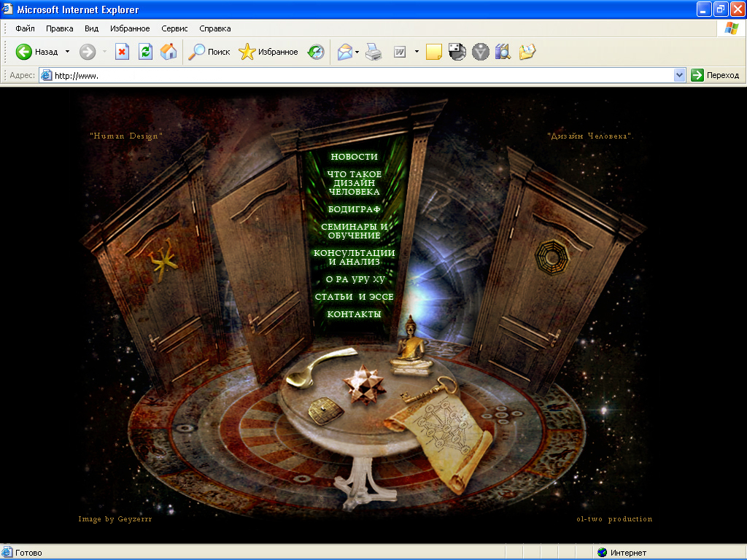Image resolution: width=747 pixels, height=560 pixels.
Task: Print the page with the printer icon
Action: coord(374,52)
